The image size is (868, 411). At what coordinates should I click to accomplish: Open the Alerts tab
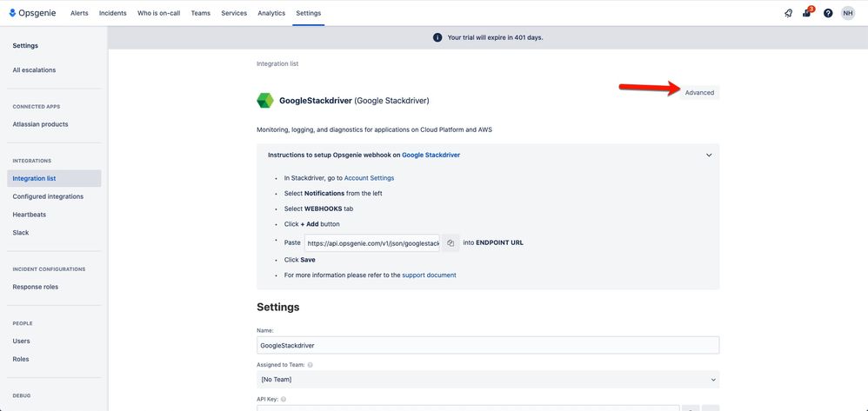click(x=79, y=13)
